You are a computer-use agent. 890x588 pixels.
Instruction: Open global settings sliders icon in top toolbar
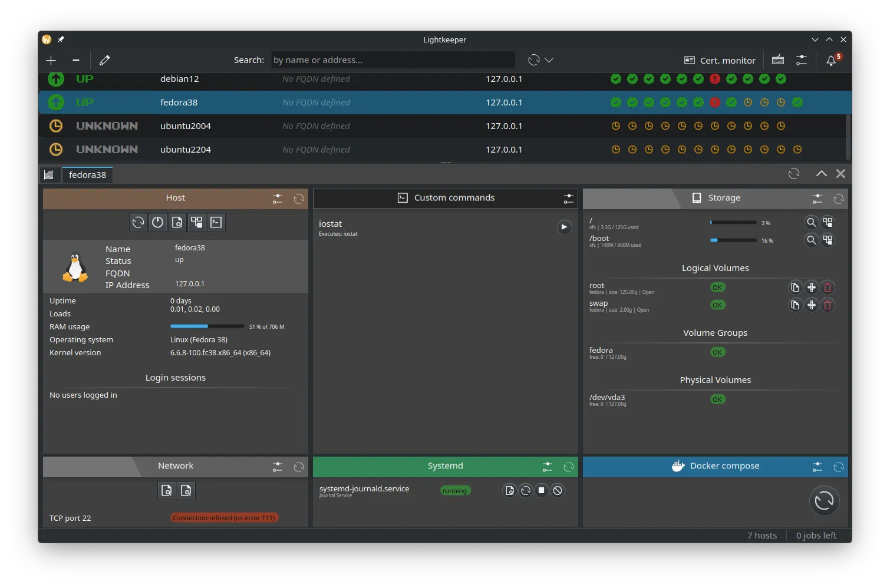(x=802, y=60)
